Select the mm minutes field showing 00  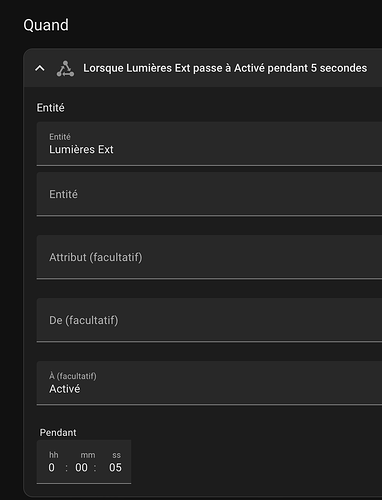(x=81, y=467)
